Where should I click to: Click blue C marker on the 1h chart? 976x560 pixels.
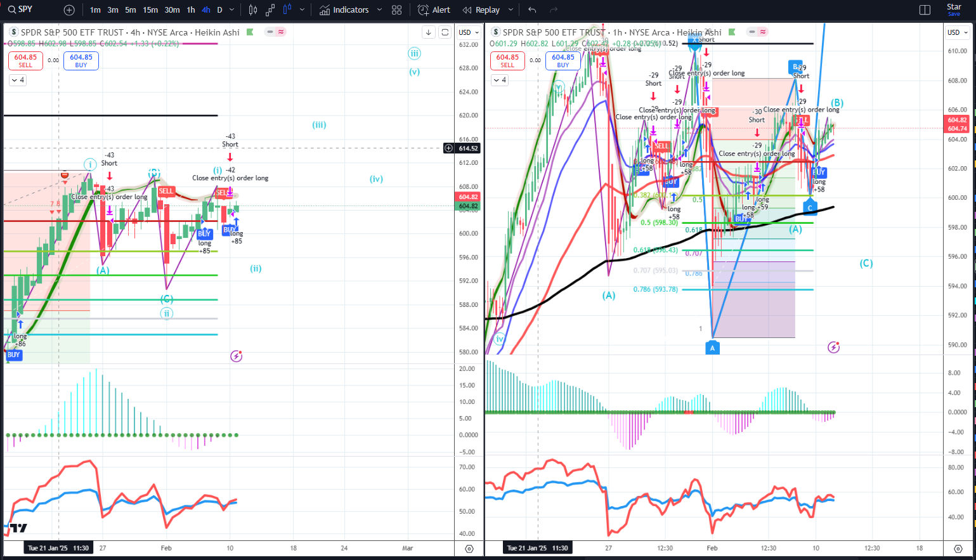click(810, 207)
